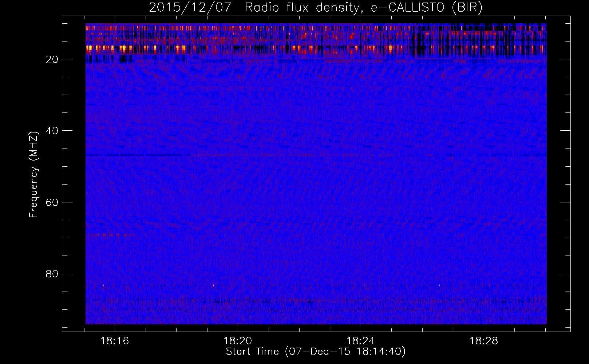This screenshot has width=589, height=364.
Task: Click the 'Start Time (07-Dec-15 18:14:40)' label
Action: [316, 352]
